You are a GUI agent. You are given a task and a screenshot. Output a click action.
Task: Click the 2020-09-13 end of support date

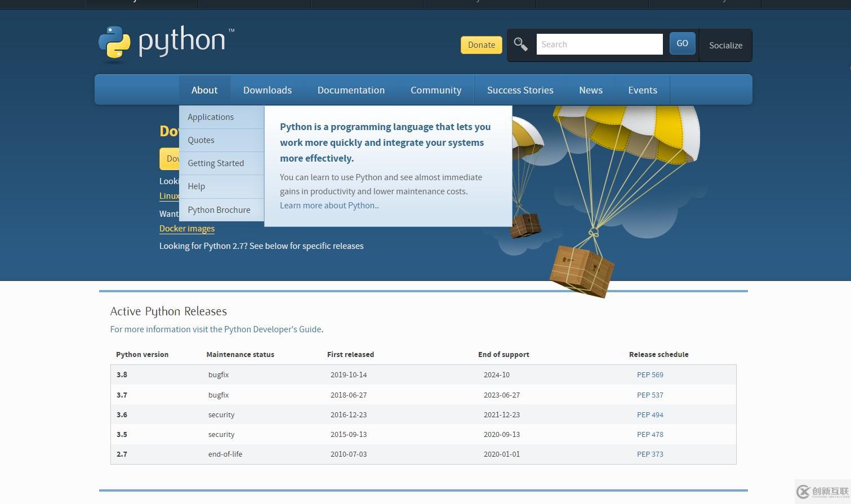point(502,434)
